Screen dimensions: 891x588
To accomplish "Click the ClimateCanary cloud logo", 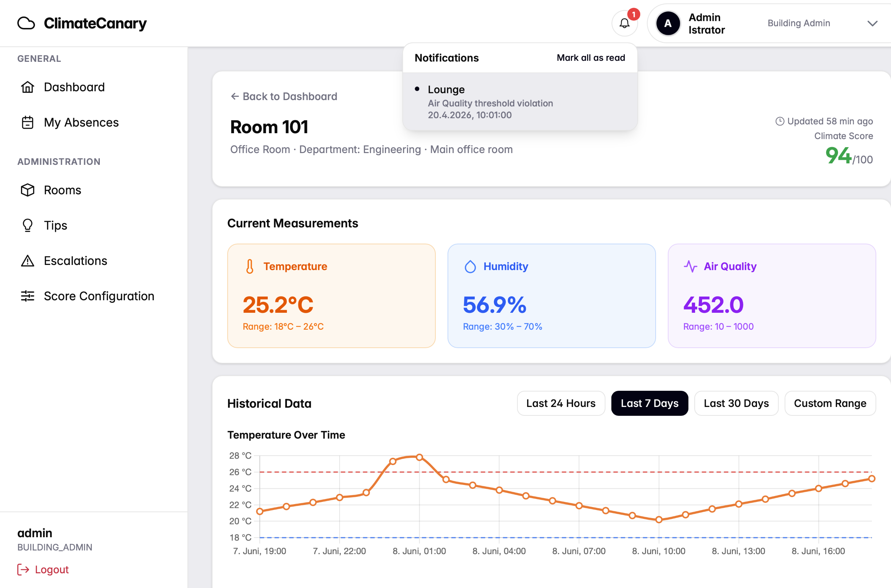I will coord(26,23).
